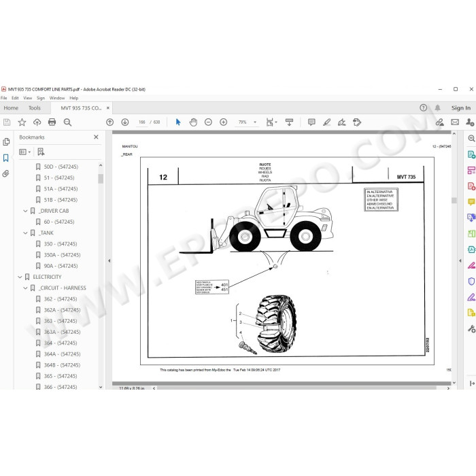Toggle the Bookmarks panel icon in sidebar
This screenshot has width=476, height=476.
tap(5, 158)
